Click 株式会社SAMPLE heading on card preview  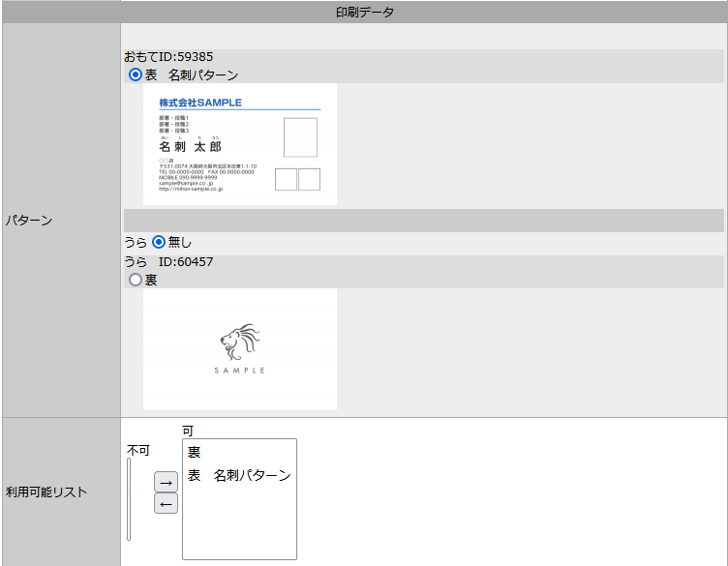200,103
